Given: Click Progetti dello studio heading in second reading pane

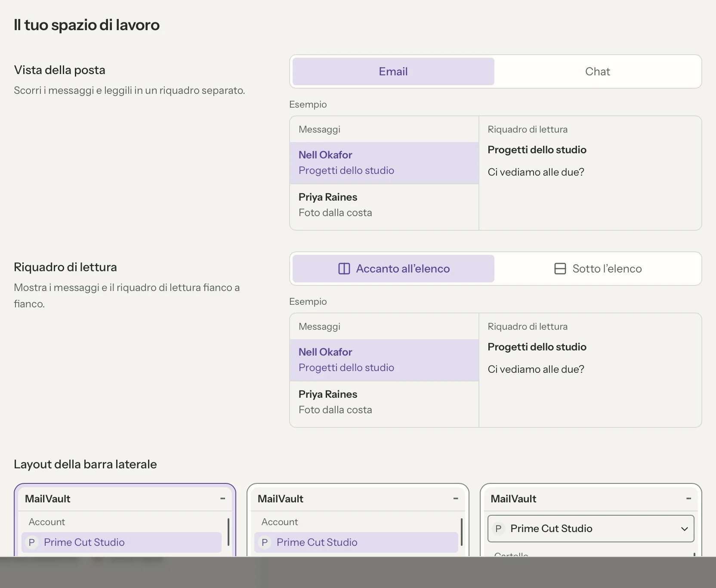Looking at the screenshot, I should pos(537,347).
